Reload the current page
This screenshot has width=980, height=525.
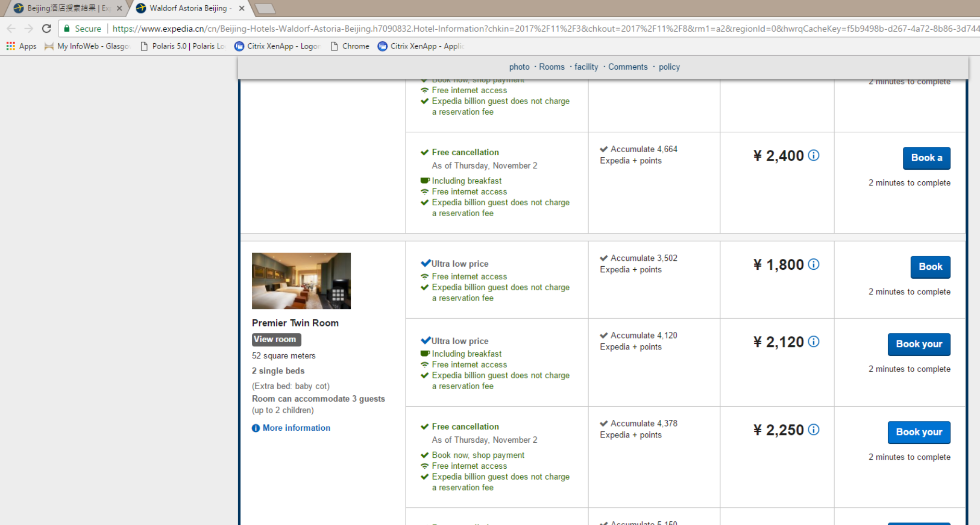pos(46,29)
